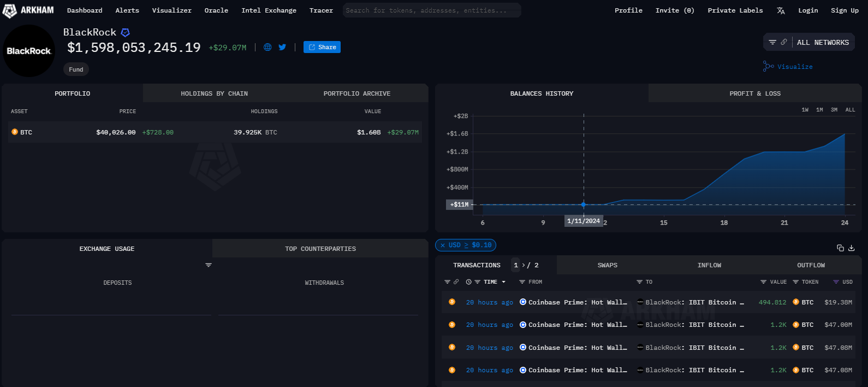Image resolution: width=868 pixels, height=387 pixels.
Task: Click the filter icon beside ALL NETWORKS
Action: 772,42
